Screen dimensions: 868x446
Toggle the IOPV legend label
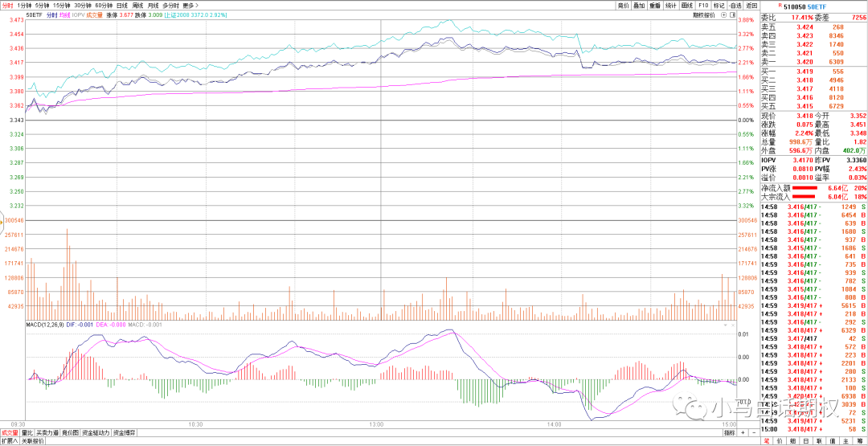coord(78,15)
